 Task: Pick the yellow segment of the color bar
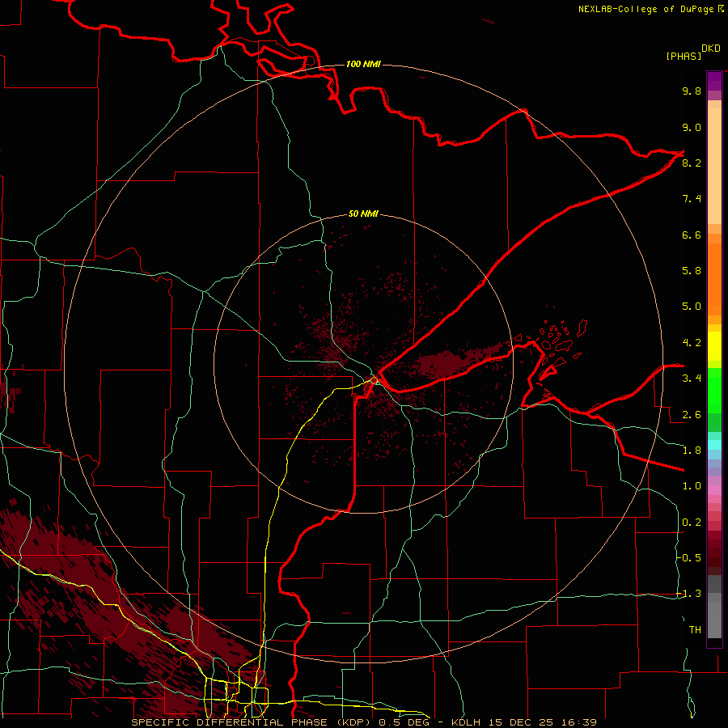[x=714, y=346]
